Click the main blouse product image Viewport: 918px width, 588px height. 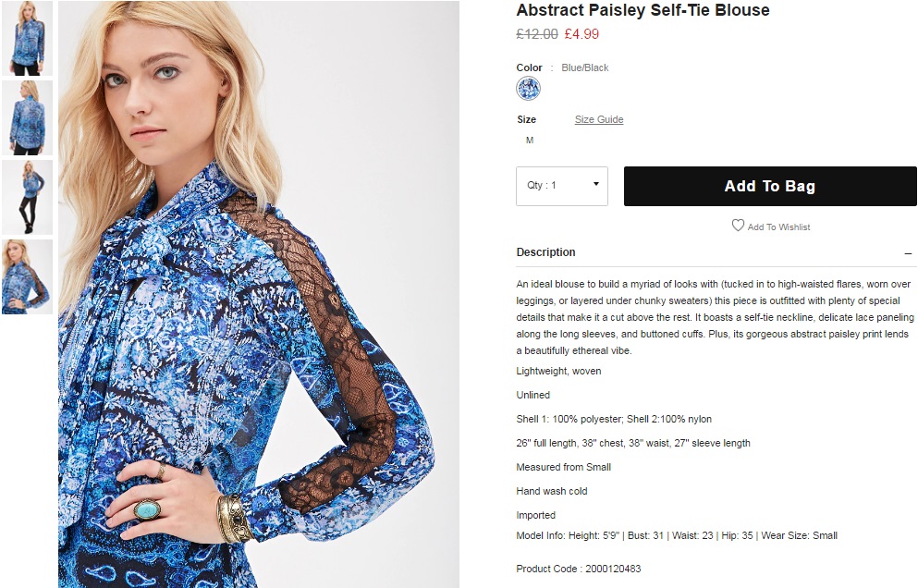[258, 294]
